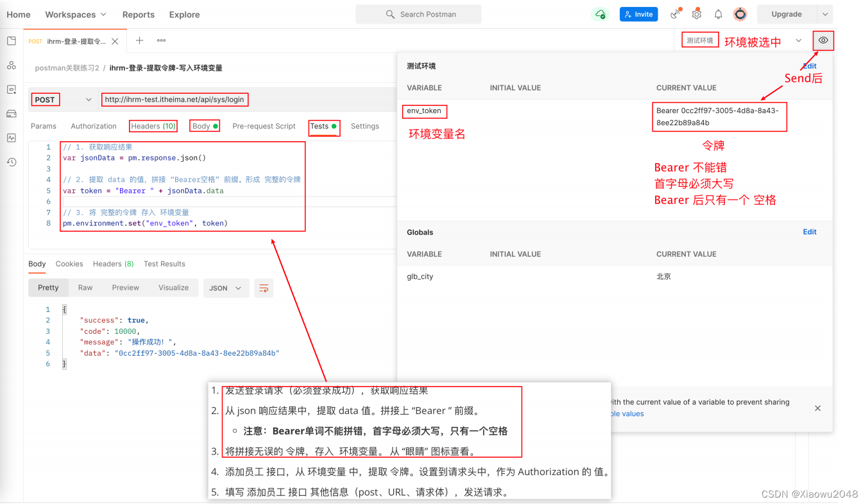
Task: Click the env_token variable name
Action: (x=424, y=111)
